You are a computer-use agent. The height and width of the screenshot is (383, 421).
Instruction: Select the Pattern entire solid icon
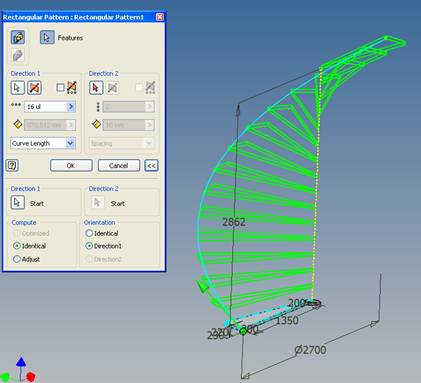18,55
